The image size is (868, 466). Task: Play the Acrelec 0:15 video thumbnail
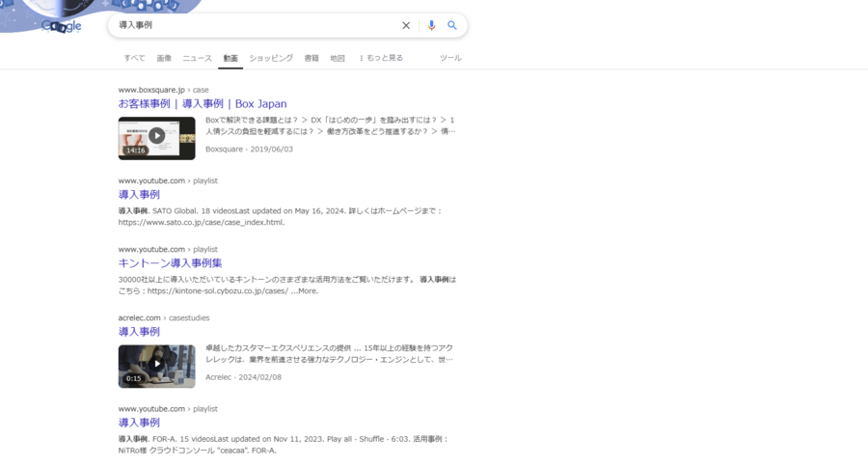(x=156, y=367)
